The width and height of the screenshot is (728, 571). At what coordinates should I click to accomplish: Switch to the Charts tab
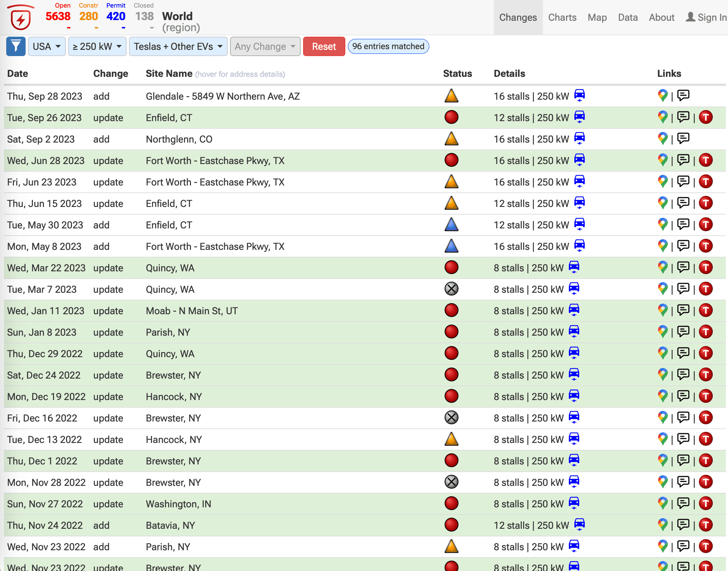coord(562,17)
